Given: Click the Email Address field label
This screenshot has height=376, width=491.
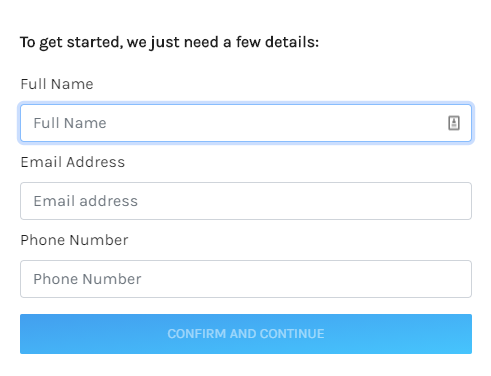Looking at the screenshot, I should (73, 162).
